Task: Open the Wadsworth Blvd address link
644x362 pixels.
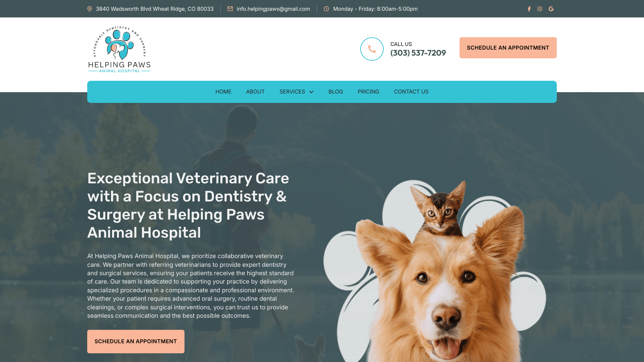Action: [x=155, y=9]
